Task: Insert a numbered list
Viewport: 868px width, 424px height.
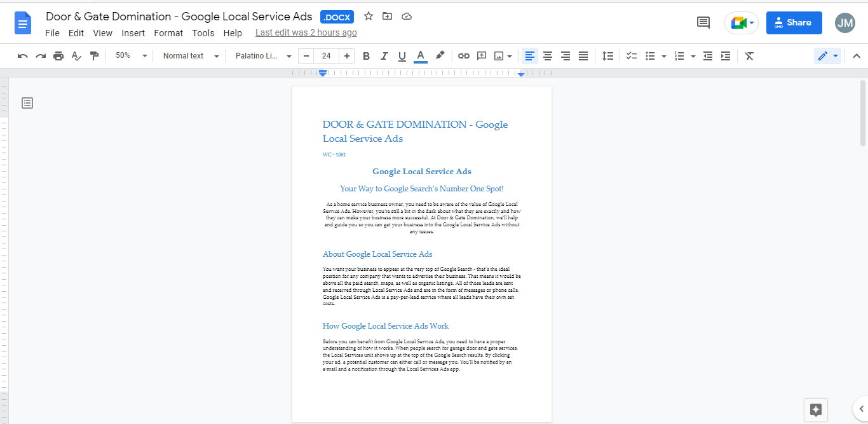Action: point(679,56)
